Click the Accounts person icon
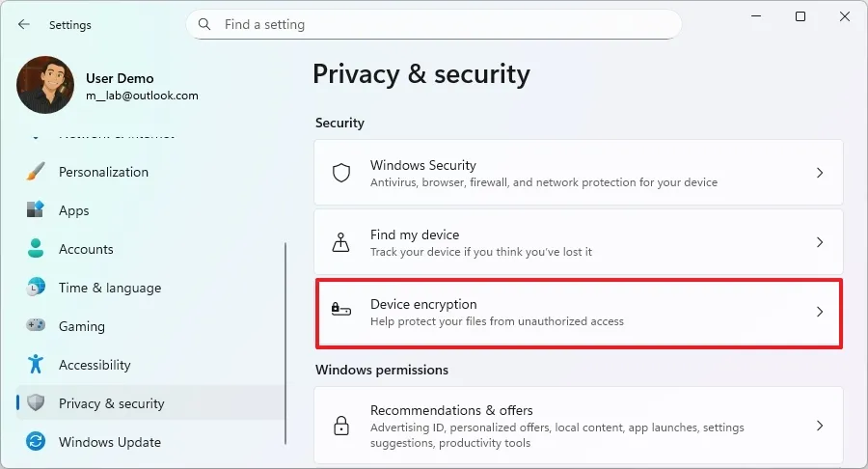This screenshot has width=868, height=469. 36,249
